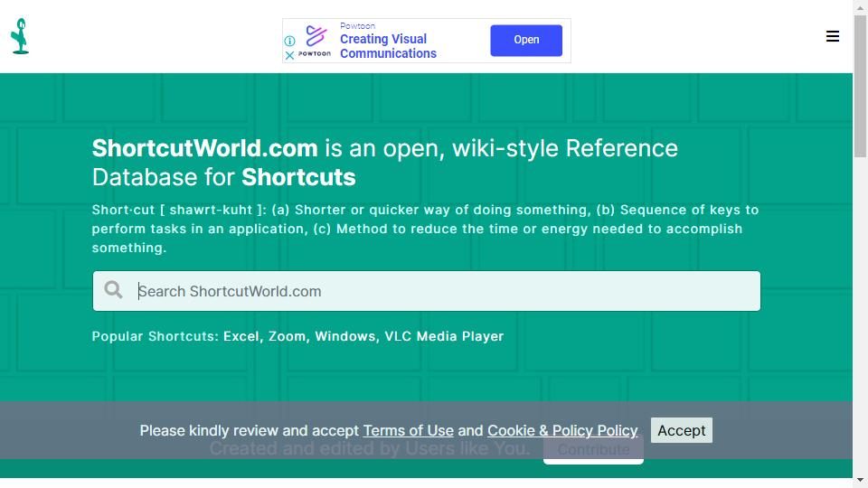The image size is (868, 488).
Task: Click the scrollbar down arrow
Action: [x=860, y=480]
